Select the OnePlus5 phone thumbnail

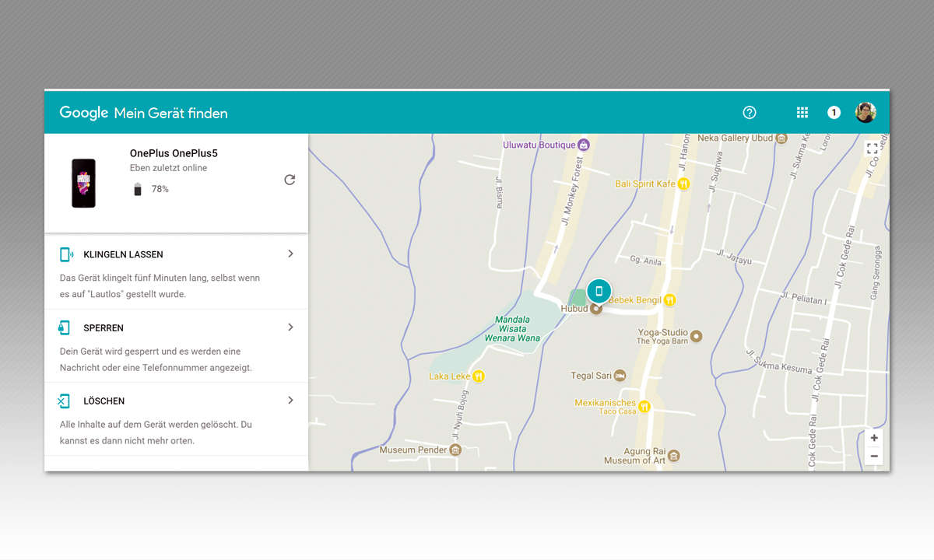83,184
